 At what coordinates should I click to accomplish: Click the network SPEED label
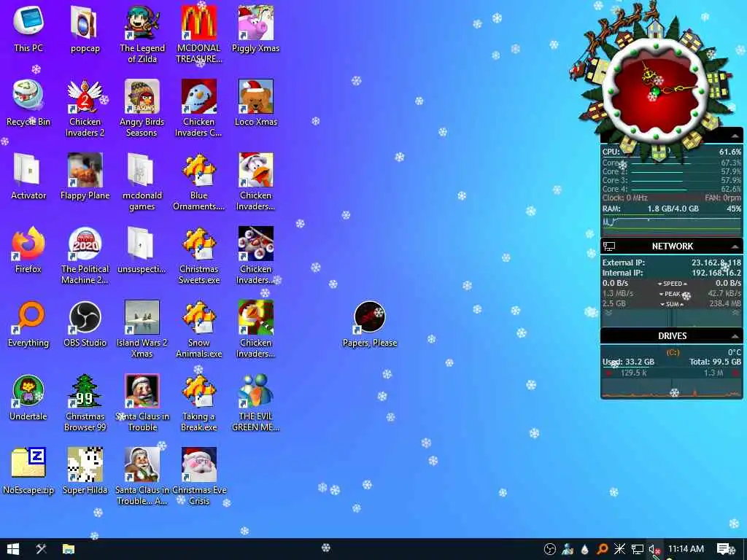672,284
